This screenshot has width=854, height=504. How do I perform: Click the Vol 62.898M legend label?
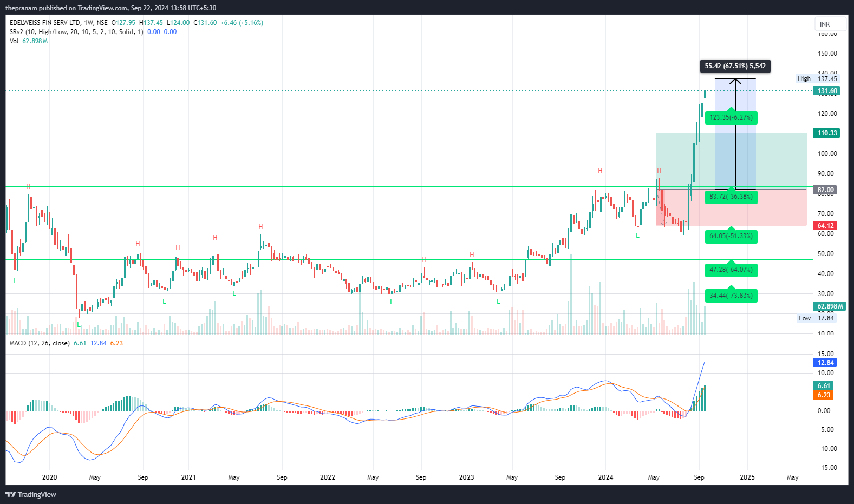click(29, 41)
